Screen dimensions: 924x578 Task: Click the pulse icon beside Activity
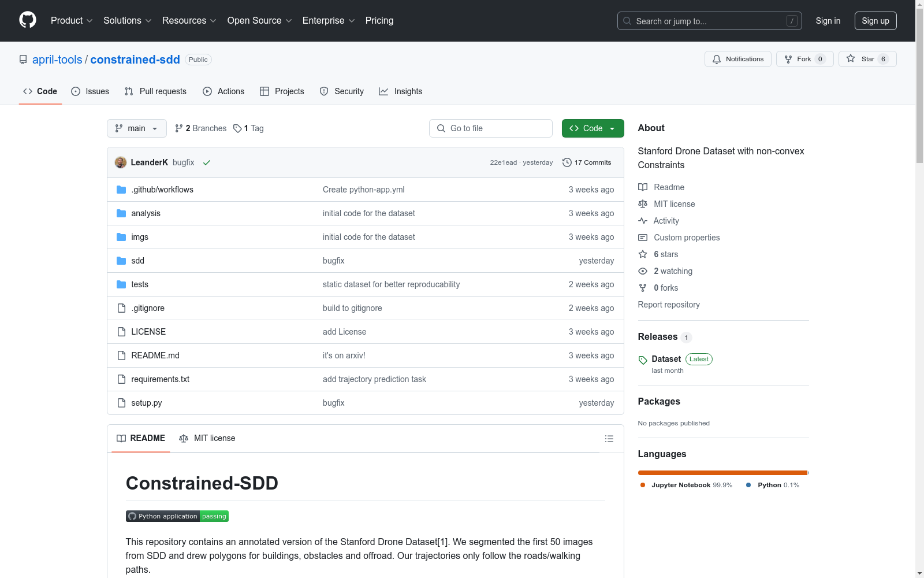pos(643,221)
